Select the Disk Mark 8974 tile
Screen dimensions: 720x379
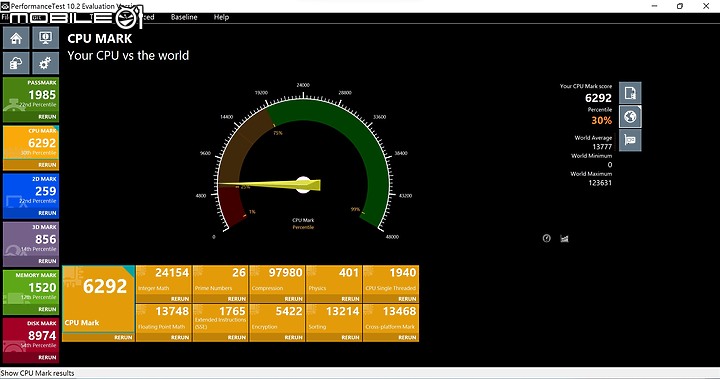31,335
